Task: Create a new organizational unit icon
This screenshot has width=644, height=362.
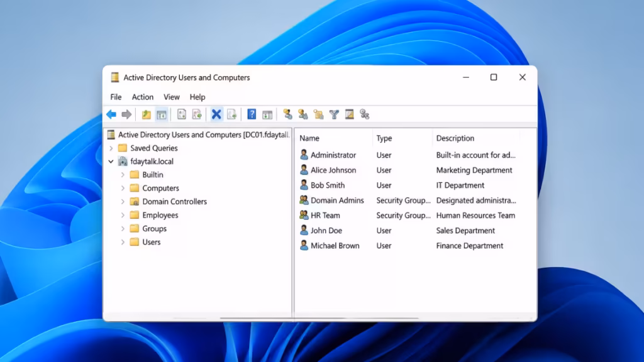Action: click(318, 114)
